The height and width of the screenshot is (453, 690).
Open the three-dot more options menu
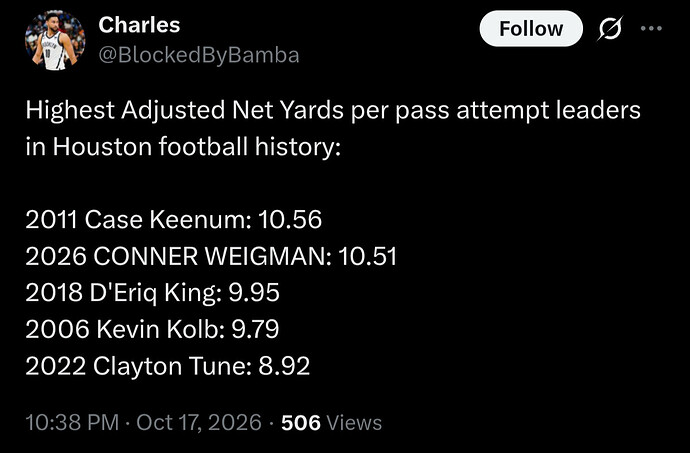(x=651, y=29)
